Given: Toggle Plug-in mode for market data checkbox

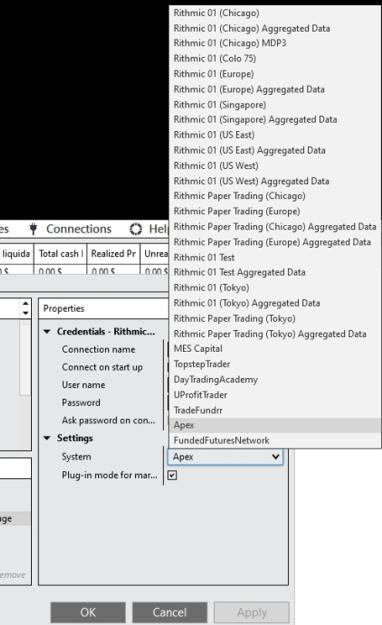Looking at the screenshot, I should pos(172,475).
